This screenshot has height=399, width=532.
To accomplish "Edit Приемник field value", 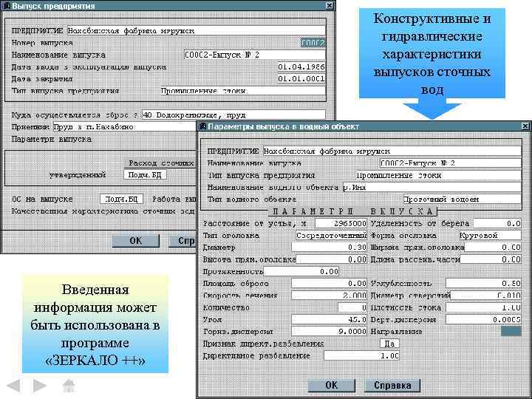I will click(x=125, y=127).
